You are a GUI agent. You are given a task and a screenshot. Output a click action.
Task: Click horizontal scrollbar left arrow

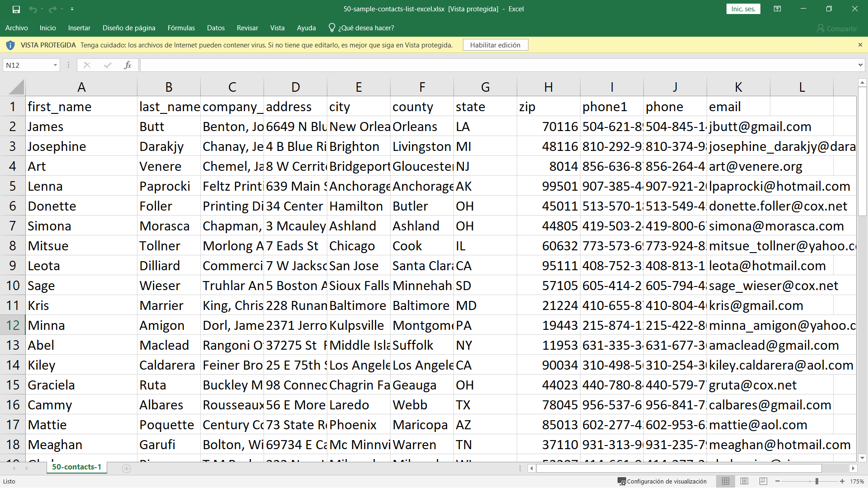532,469
